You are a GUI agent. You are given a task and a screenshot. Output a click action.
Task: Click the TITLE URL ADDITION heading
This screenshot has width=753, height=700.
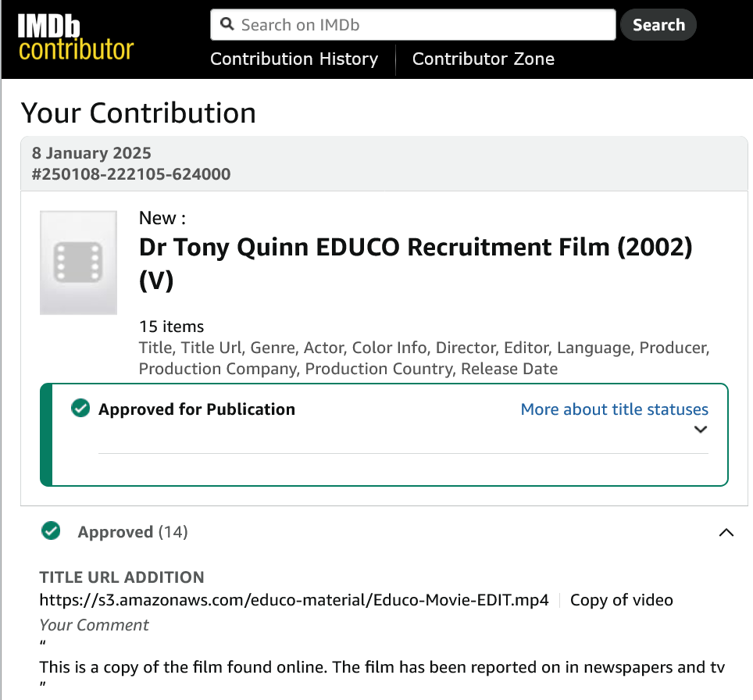[122, 577]
